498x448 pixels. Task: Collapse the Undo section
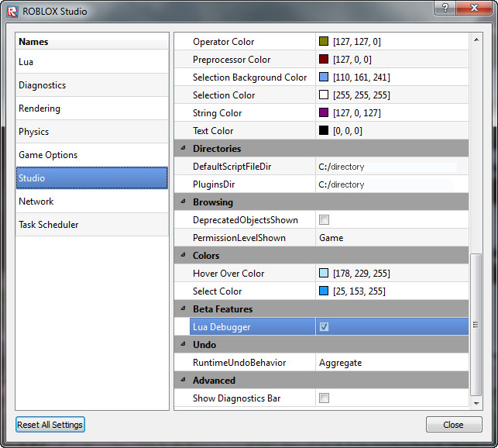[183, 344]
